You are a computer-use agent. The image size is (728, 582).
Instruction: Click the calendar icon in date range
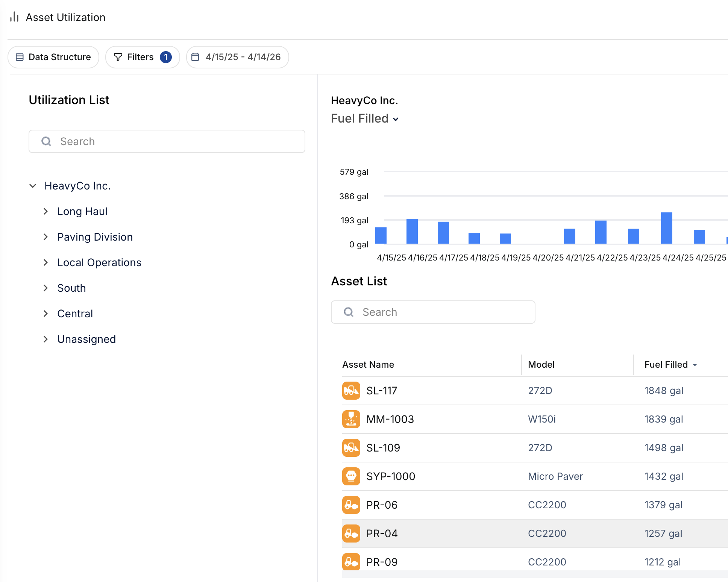point(195,57)
